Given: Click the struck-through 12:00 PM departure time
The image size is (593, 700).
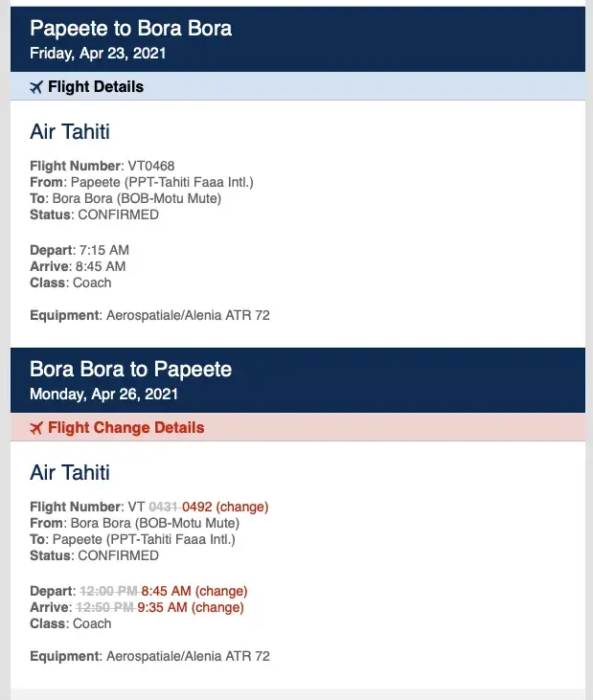Looking at the screenshot, I should pos(106,591).
